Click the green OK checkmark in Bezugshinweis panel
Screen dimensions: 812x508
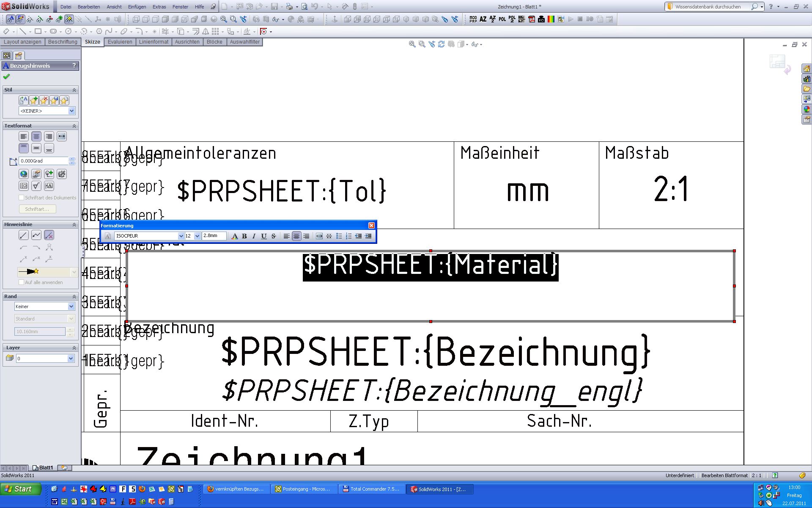tap(6, 77)
